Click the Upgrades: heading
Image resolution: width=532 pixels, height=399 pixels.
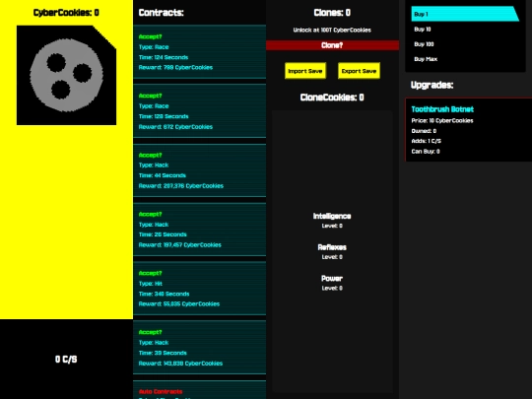432,85
